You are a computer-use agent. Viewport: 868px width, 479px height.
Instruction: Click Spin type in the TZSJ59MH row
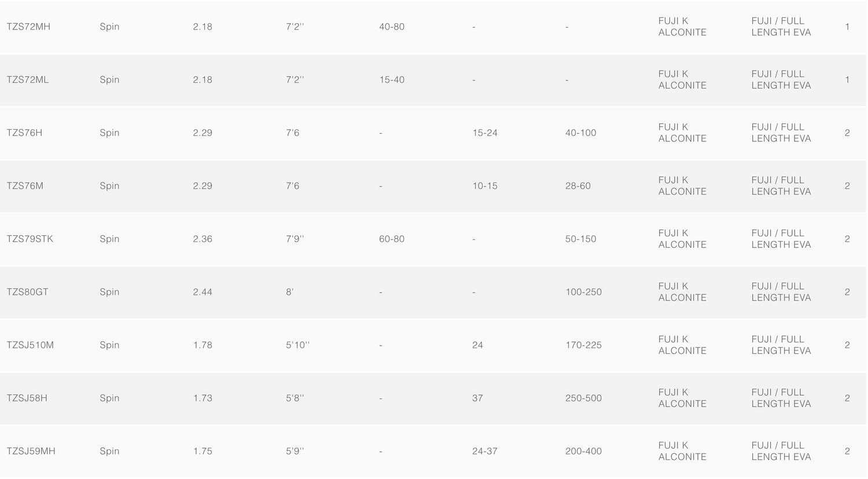109,451
